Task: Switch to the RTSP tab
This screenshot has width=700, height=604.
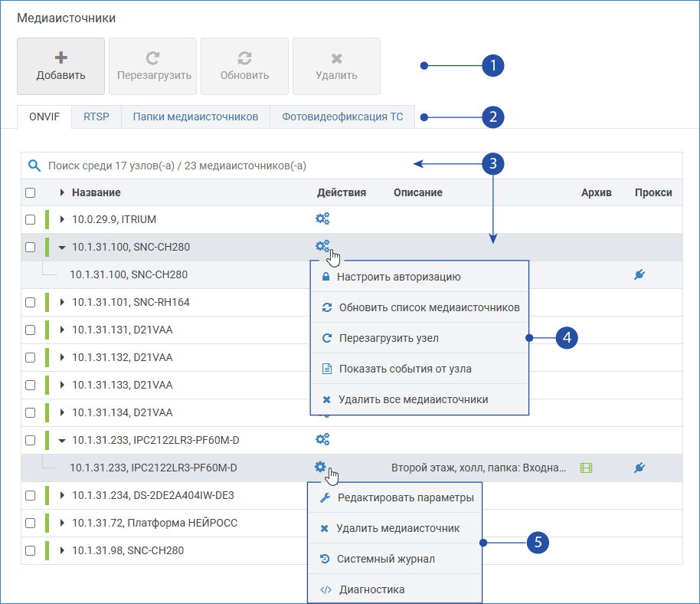Action: [x=96, y=117]
